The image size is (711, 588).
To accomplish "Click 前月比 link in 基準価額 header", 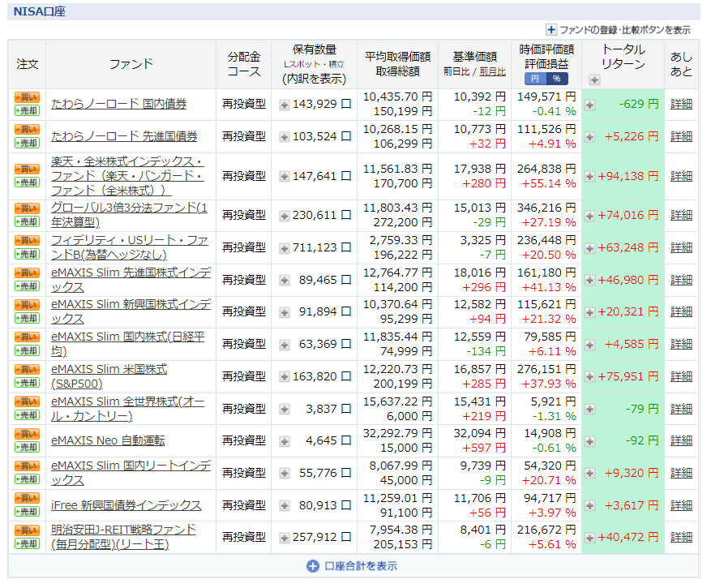I will coord(492,71).
